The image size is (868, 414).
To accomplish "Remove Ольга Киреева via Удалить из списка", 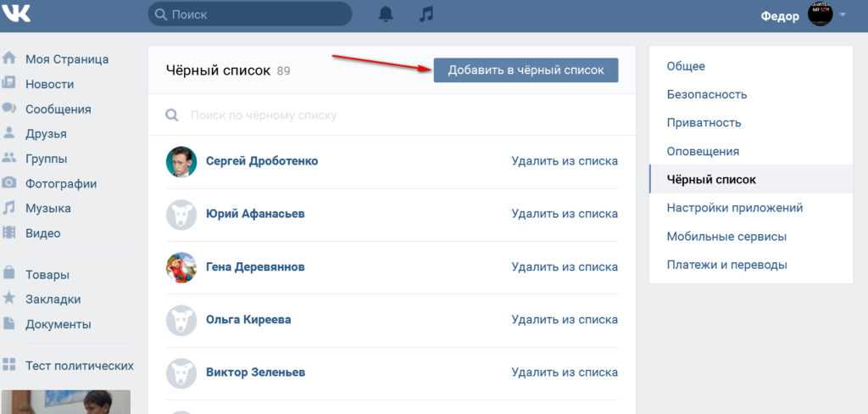I will (565, 320).
